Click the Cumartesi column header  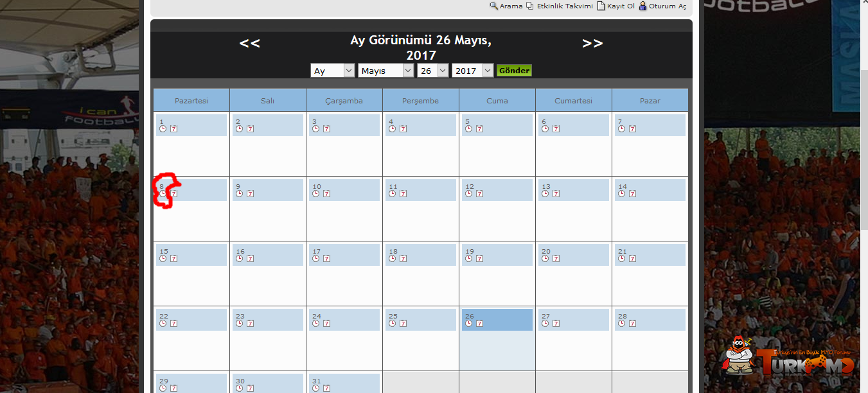click(x=573, y=101)
